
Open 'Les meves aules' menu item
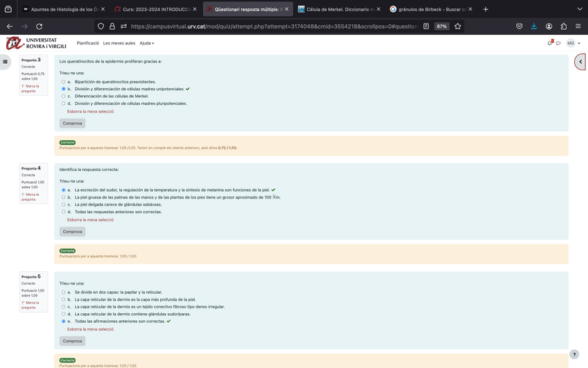[119, 43]
